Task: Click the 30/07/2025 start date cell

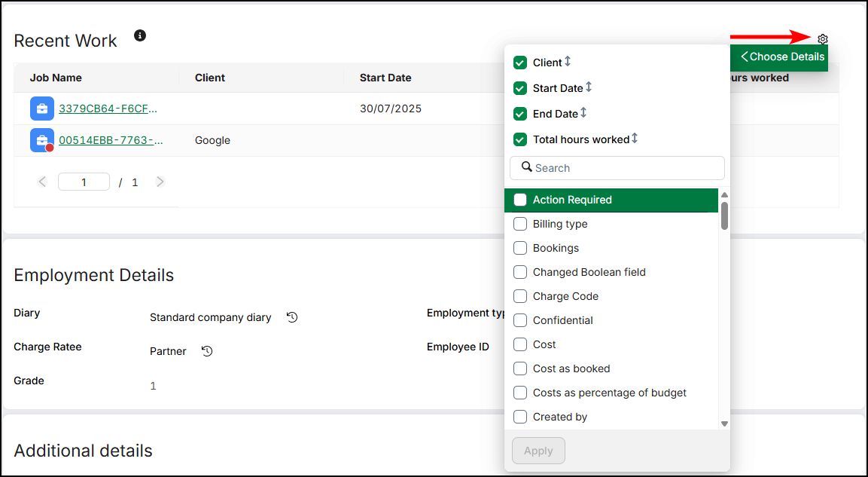Action: [391, 109]
